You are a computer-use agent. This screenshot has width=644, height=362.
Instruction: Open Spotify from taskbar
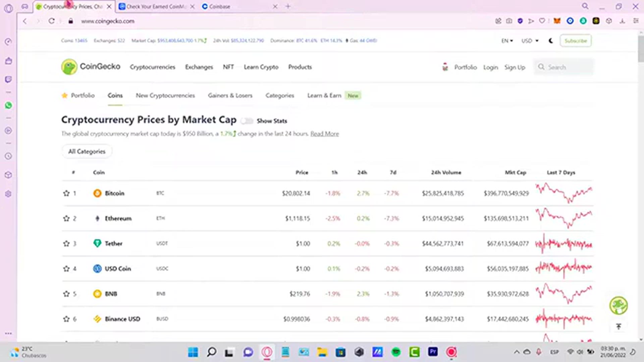click(x=396, y=352)
